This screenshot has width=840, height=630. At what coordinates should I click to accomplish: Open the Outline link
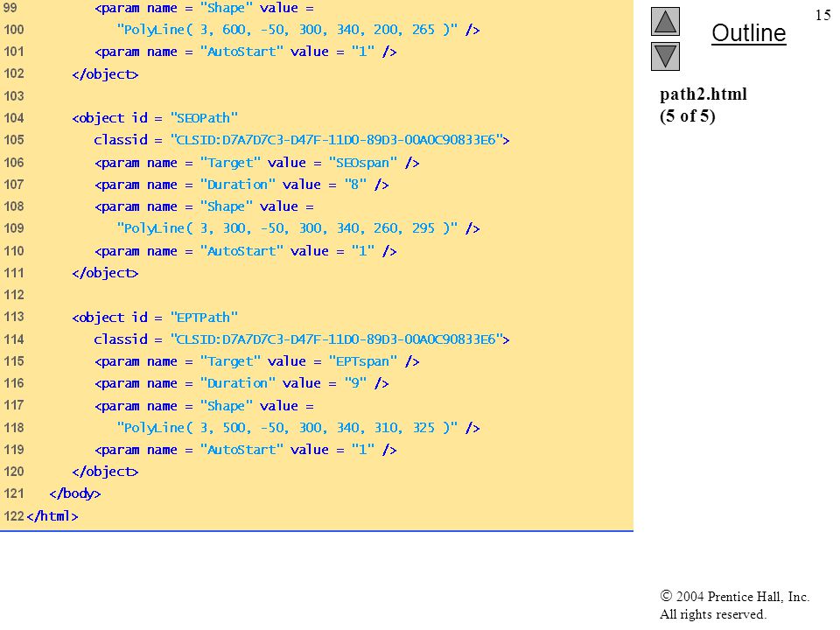(748, 33)
